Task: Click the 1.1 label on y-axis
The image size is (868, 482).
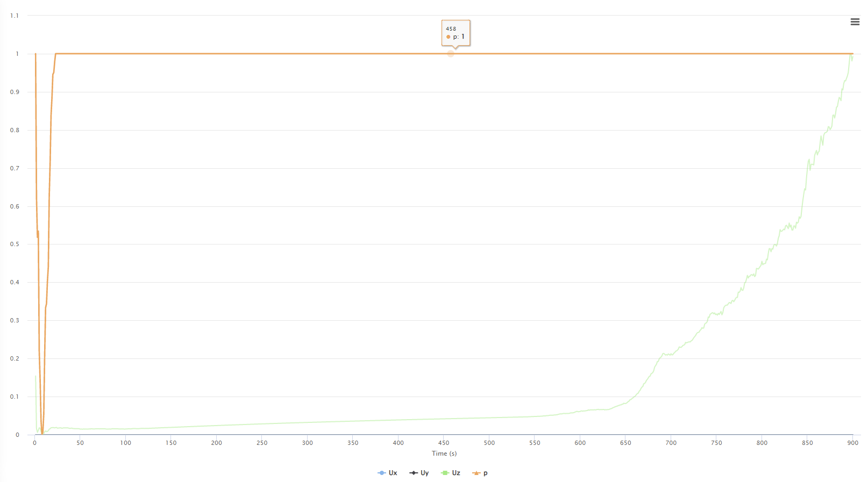Action: 15,16
